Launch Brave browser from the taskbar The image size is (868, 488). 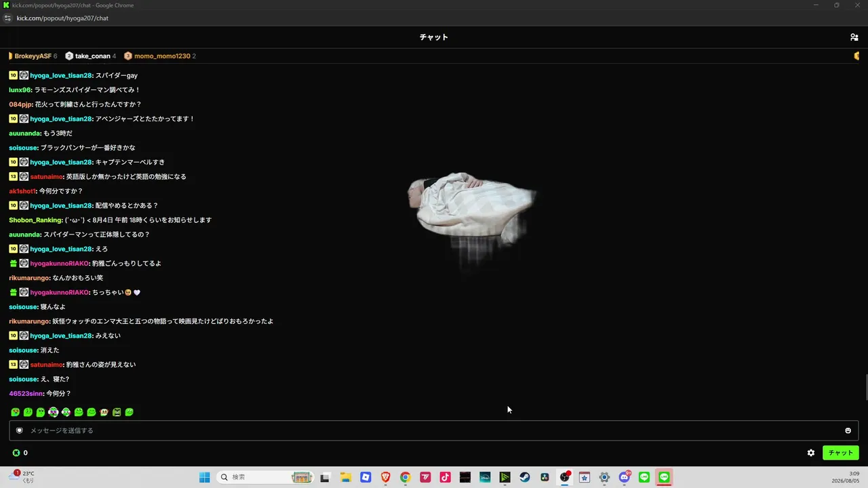coord(385,477)
